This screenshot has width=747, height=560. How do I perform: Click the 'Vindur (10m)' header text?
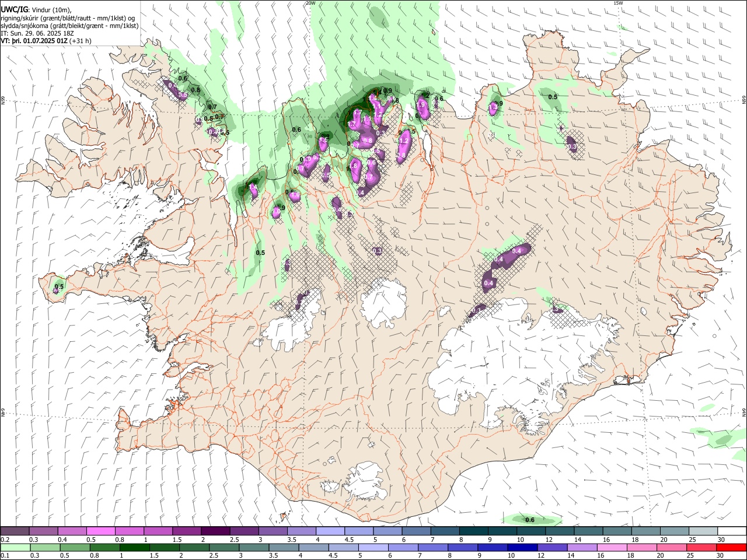coord(51,10)
